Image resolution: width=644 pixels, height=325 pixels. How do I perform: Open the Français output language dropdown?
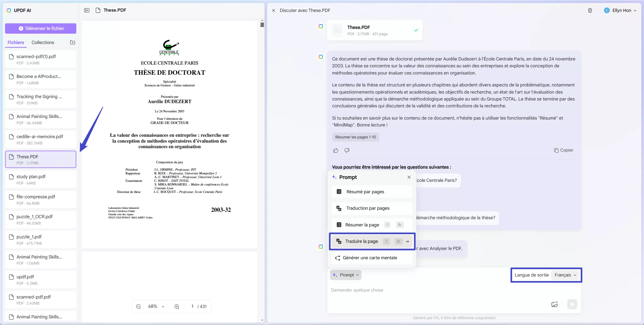click(565, 275)
